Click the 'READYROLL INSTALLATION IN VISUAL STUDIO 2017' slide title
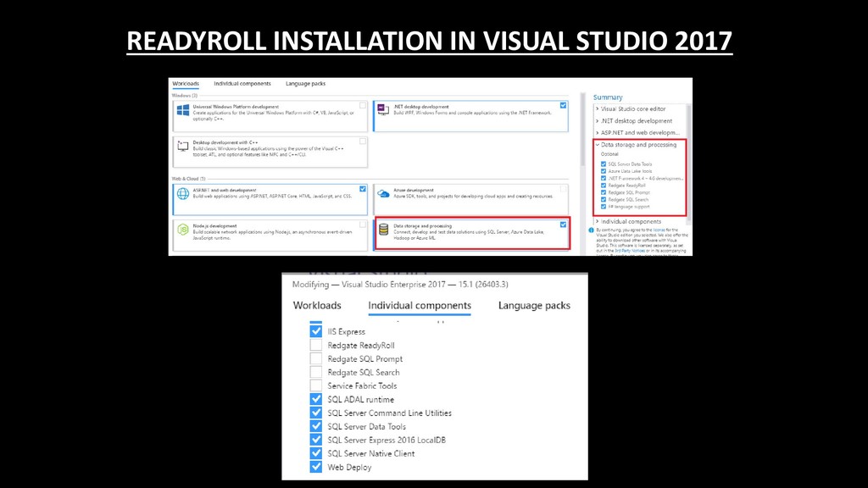This screenshot has width=868, height=488. (430, 41)
